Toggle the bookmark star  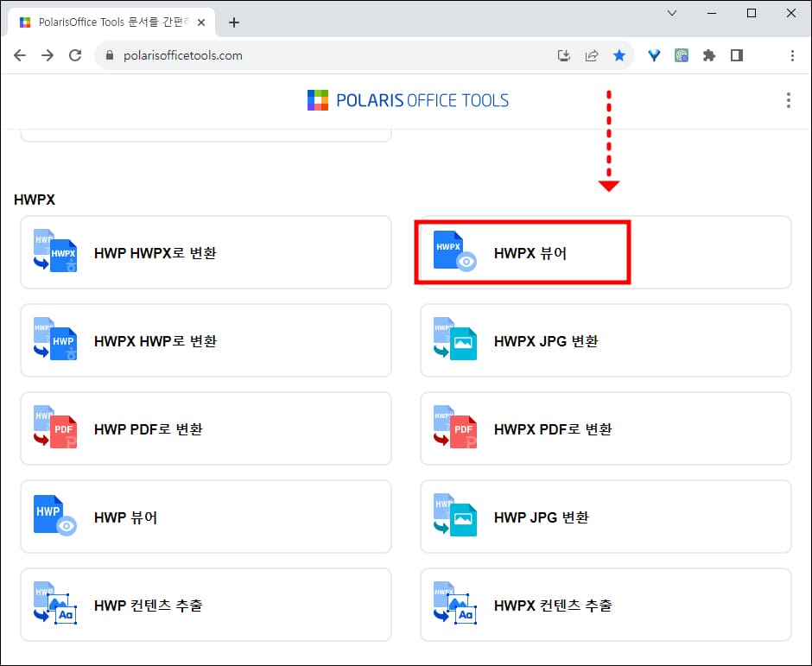619,55
